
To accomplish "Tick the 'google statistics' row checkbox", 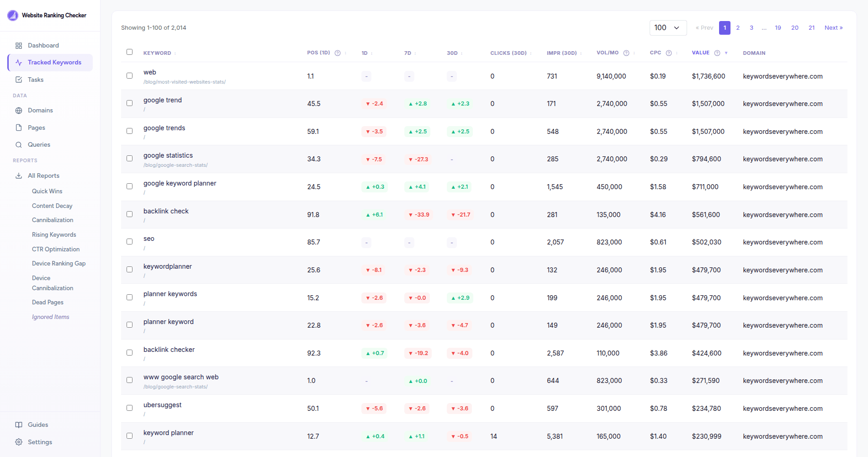I will coord(130,159).
